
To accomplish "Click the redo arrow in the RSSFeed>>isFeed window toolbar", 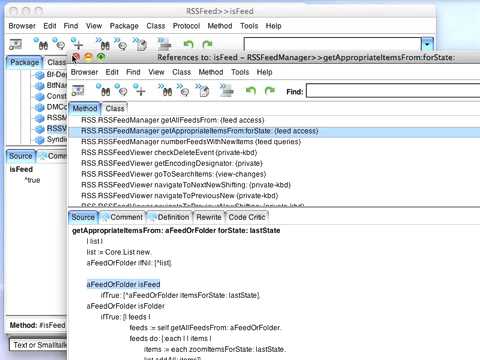I will [207, 44].
